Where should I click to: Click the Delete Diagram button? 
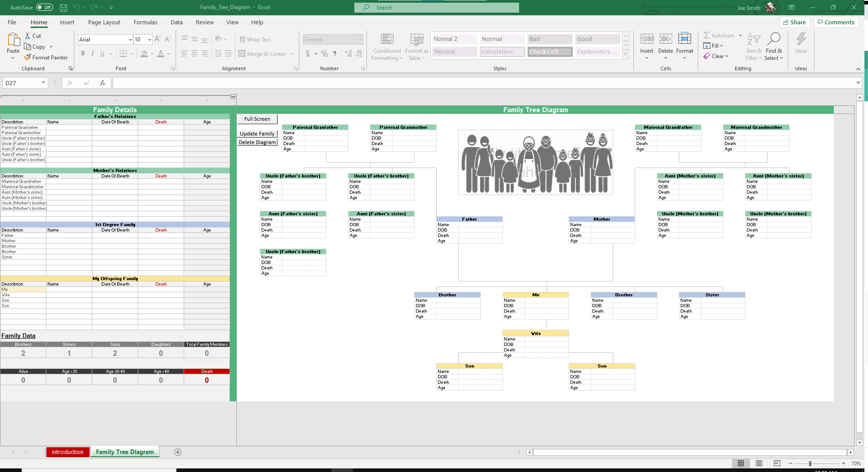click(257, 142)
